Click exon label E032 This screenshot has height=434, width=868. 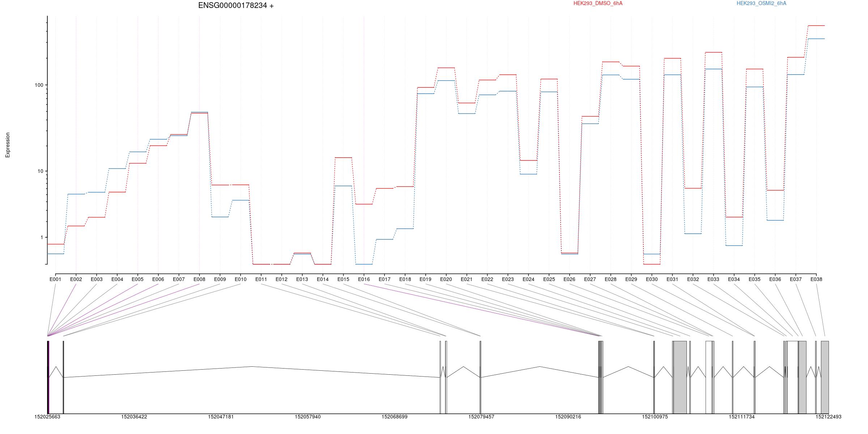[x=693, y=279]
